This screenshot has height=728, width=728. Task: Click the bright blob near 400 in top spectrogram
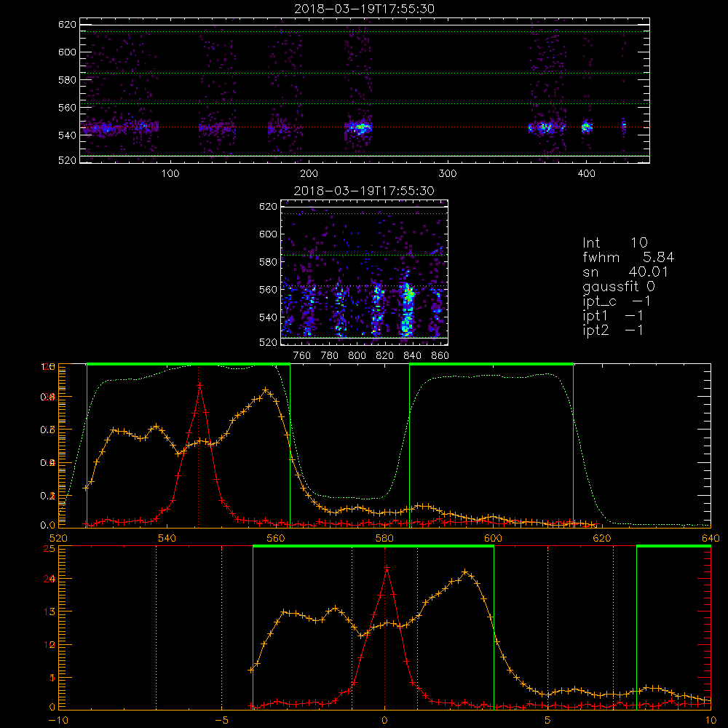coord(586,126)
